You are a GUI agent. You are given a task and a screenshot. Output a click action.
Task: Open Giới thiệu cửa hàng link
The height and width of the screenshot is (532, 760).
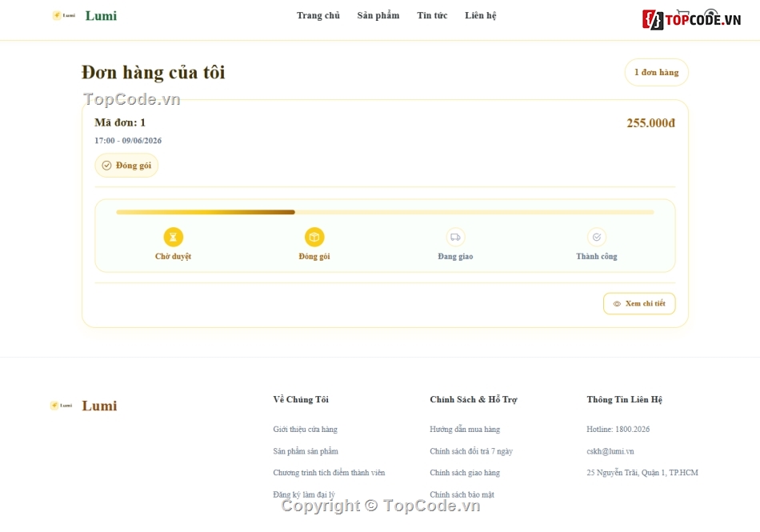305,430
